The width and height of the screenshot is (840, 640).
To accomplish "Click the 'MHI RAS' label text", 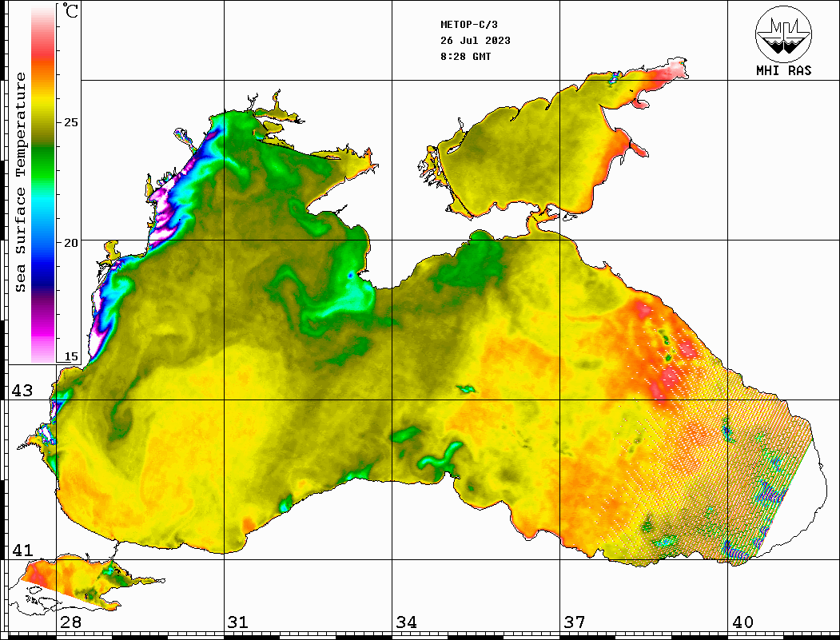I will [x=784, y=70].
